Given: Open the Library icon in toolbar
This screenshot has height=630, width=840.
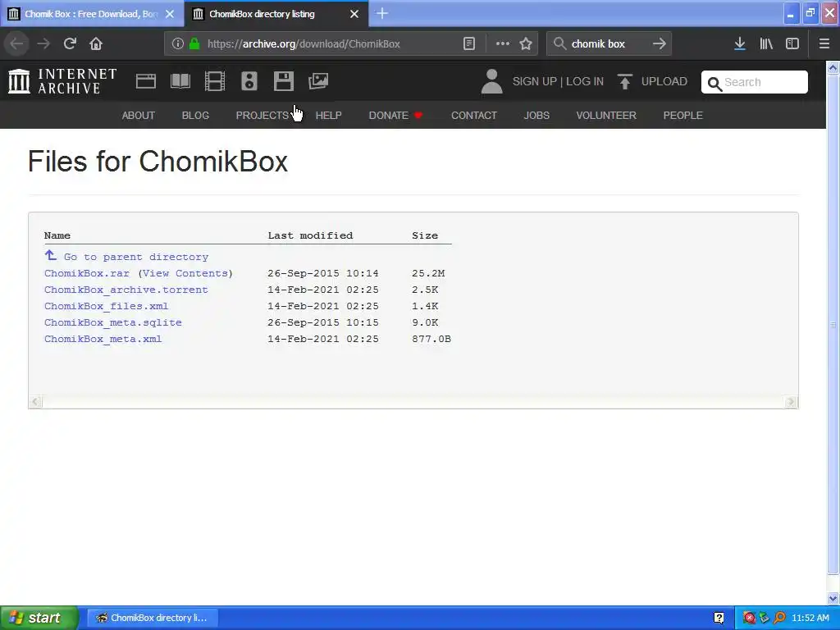Looking at the screenshot, I should click(766, 44).
